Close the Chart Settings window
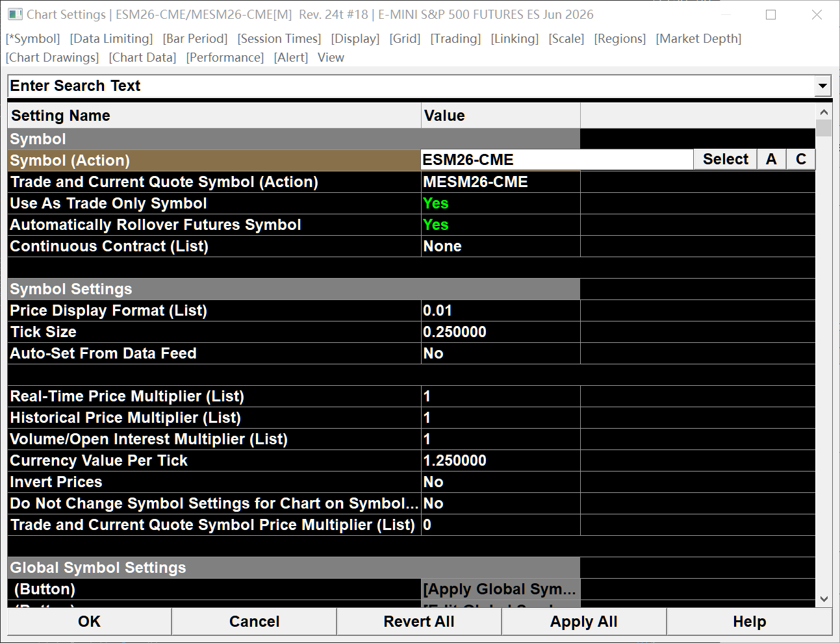 (x=817, y=14)
